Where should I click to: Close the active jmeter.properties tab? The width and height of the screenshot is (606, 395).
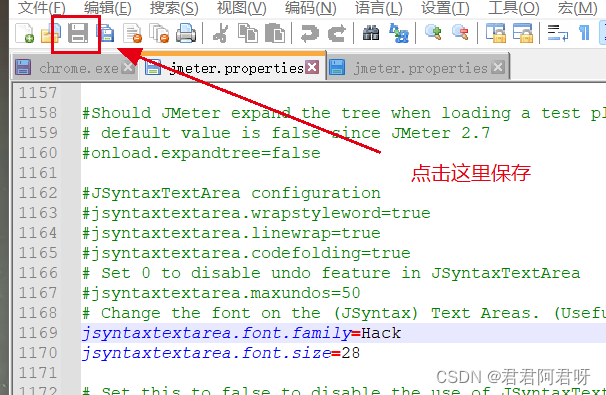point(312,67)
